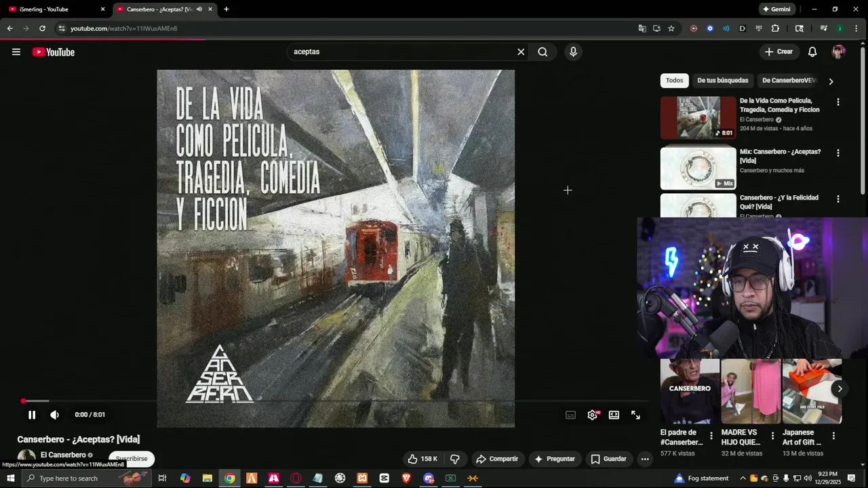Save the video with Guardar
This screenshot has height=488, width=868.
pos(608,459)
